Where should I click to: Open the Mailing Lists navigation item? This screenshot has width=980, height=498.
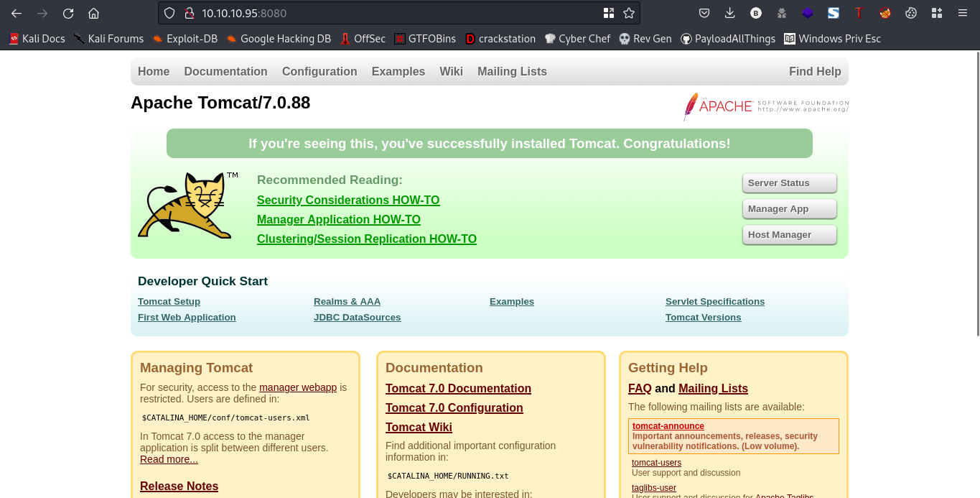coord(512,71)
